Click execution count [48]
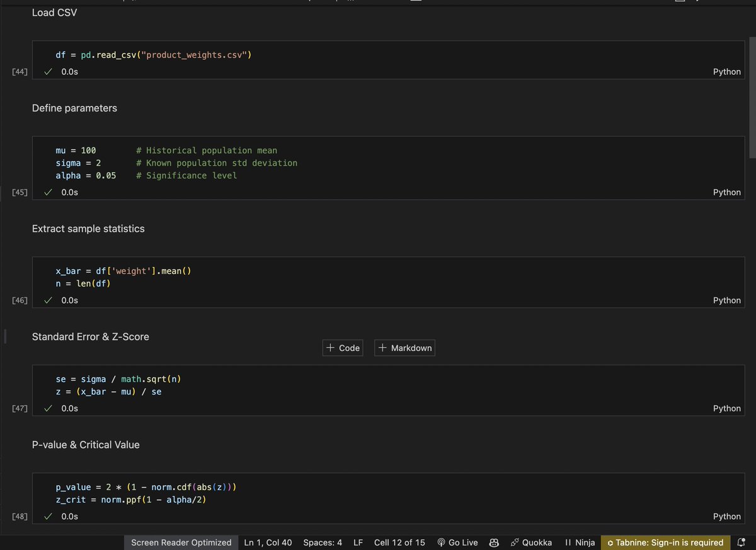Viewport: 756px width, 550px height. pos(20,517)
